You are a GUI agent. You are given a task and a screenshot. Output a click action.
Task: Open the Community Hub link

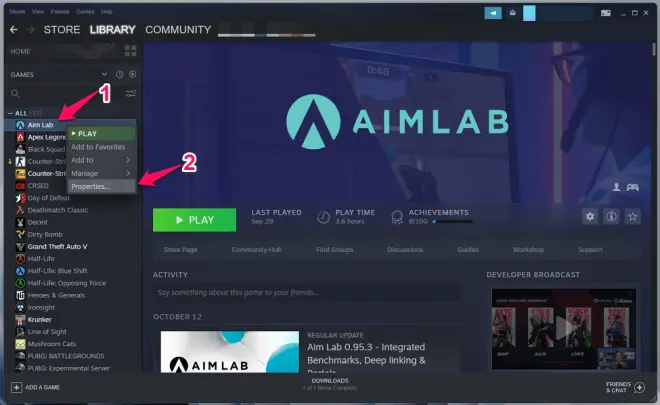click(x=256, y=250)
